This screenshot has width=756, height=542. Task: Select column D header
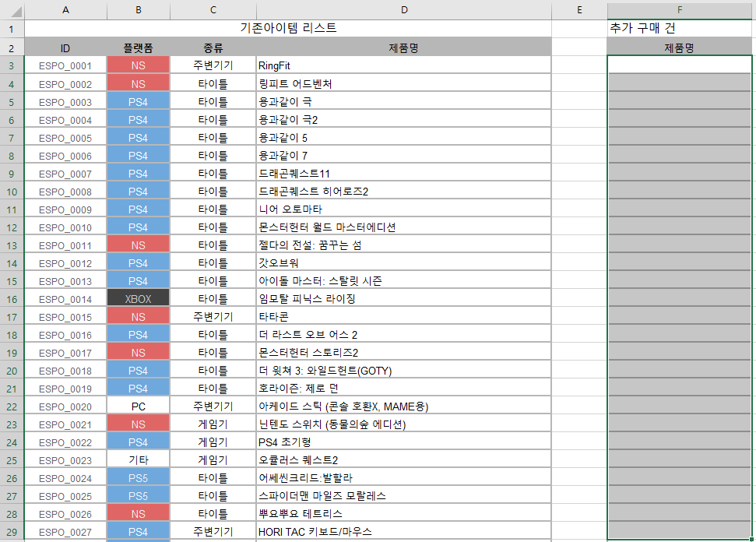[x=404, y=9]
